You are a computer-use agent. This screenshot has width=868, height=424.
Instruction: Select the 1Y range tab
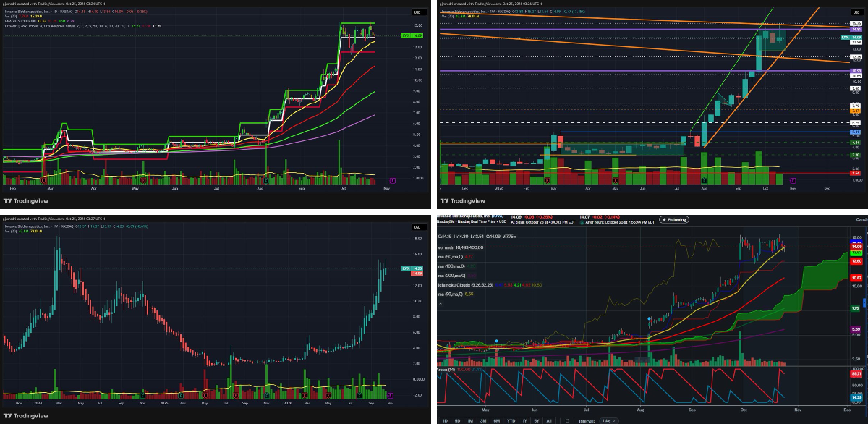(x=524, y=420)
